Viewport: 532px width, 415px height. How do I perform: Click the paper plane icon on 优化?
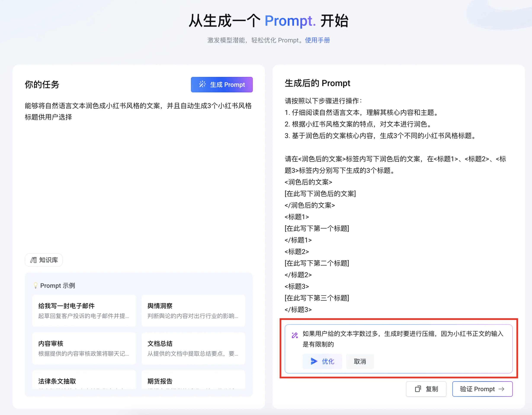click(314, 361)
